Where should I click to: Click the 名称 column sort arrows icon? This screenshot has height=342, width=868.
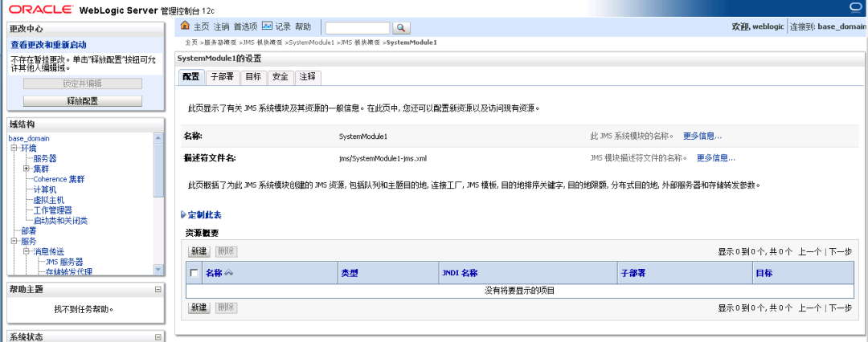[x=228, y=274]
